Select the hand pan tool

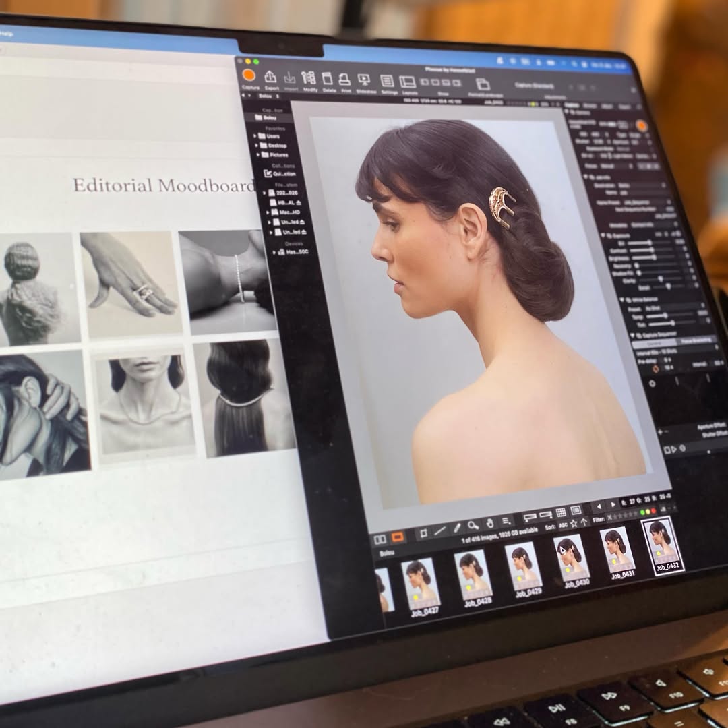coord(490,523)
